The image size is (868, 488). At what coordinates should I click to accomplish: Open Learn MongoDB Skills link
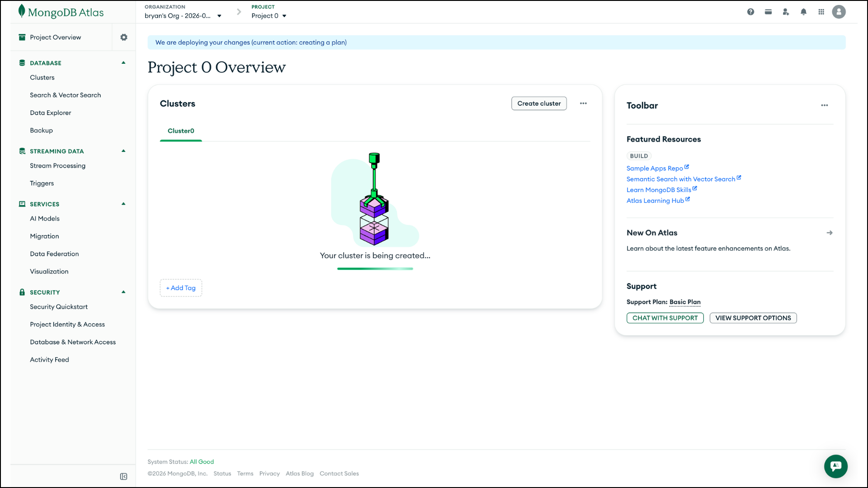click(659, 190)
